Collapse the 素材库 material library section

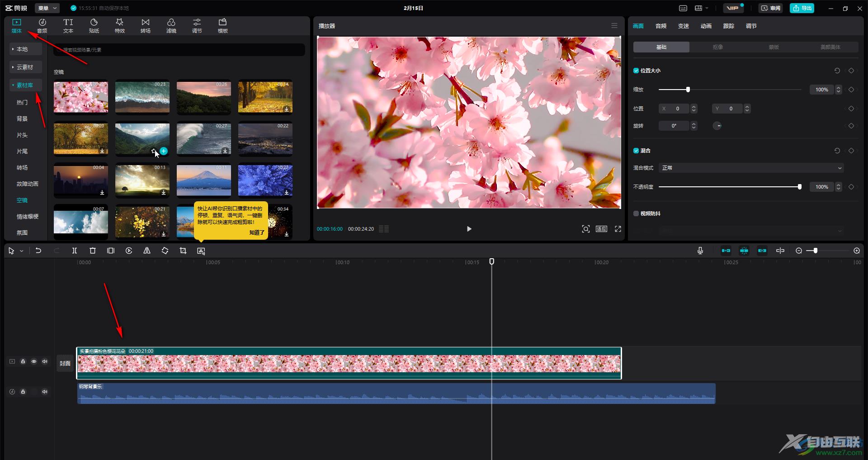click(26, 85)
